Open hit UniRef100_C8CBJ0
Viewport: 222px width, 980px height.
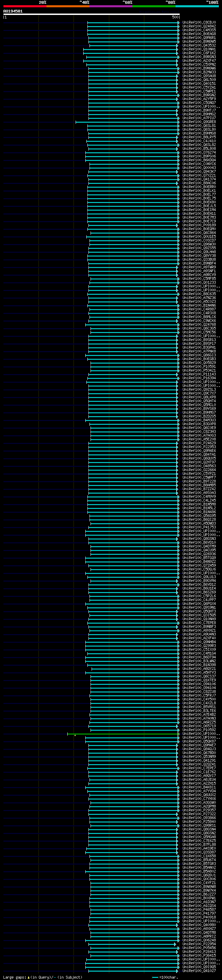(x=199, y=23)
